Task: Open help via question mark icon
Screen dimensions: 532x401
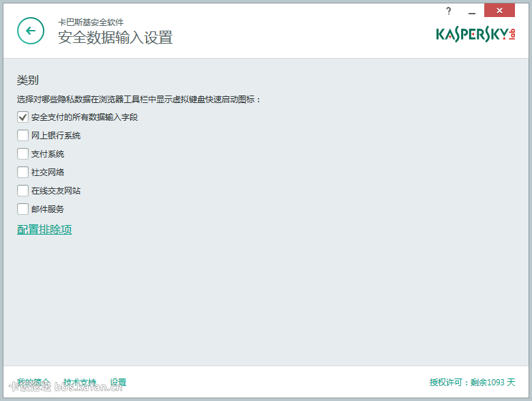Action: click(x=449, y=11)
